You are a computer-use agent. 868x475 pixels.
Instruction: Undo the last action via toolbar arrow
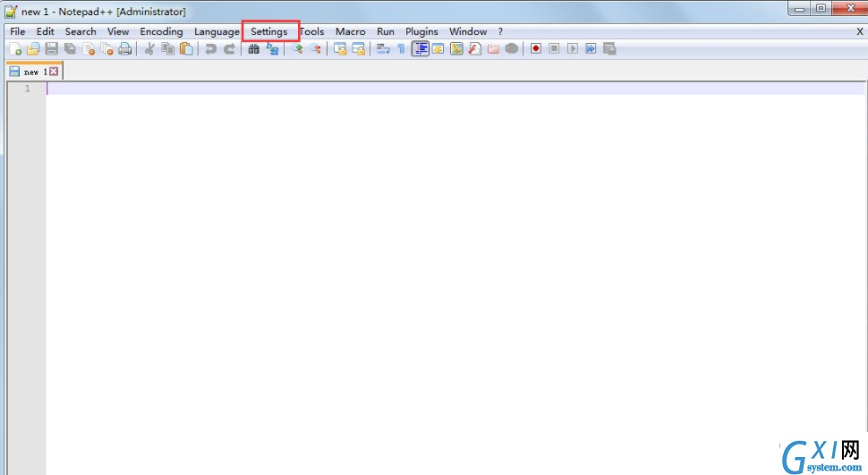(x=210, y=48)
